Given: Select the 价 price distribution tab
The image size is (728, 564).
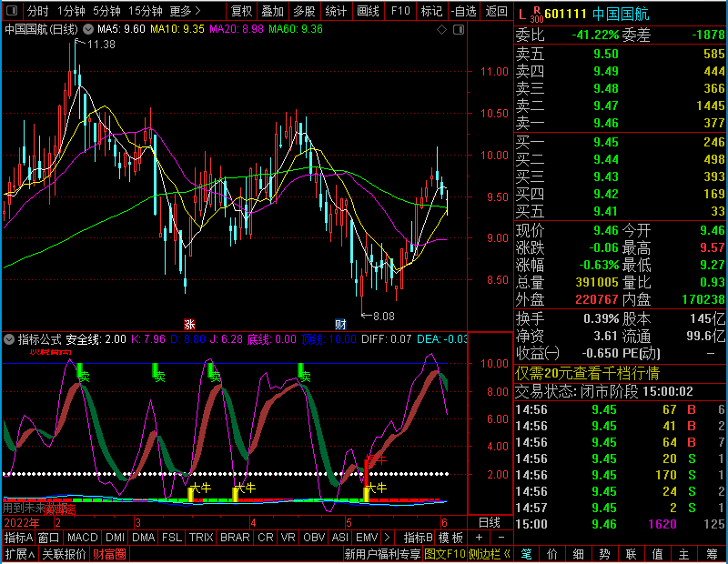Looking at the screenshot, I should pyautogui.click(x=552, y=554).
